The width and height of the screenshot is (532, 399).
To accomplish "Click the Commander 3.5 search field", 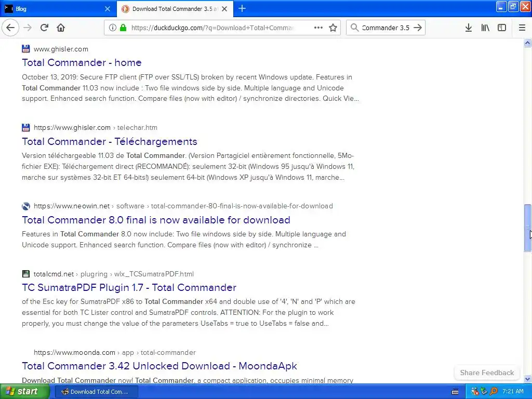I will pos(385,28).
